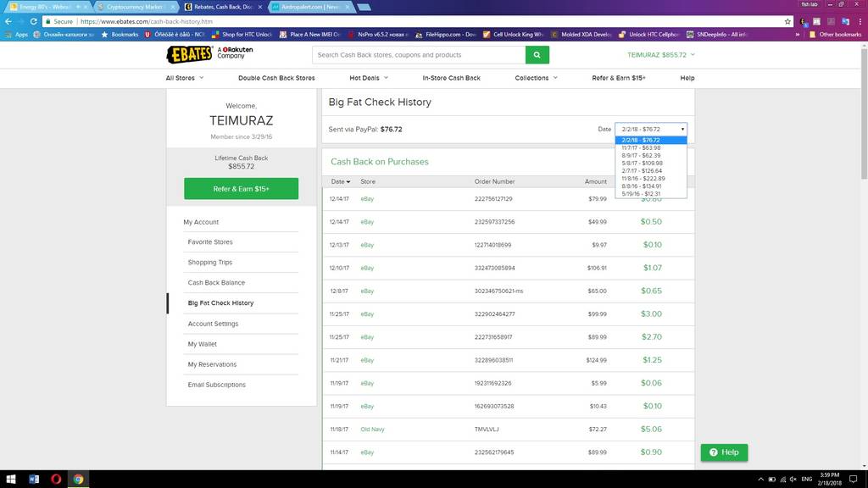
Task: Open the Windows Start menu
Action: [x=10, y=480]
